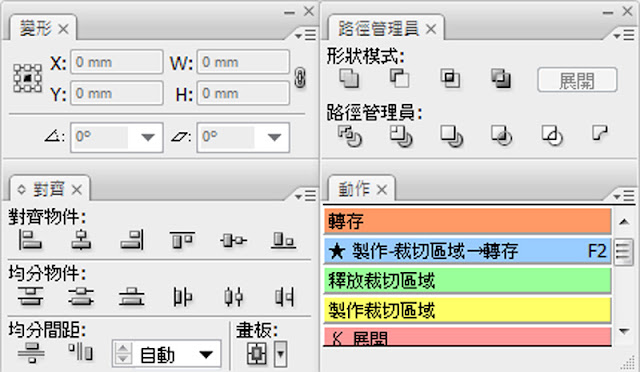Click the Divide pathfinder icon

coord(350,136)
